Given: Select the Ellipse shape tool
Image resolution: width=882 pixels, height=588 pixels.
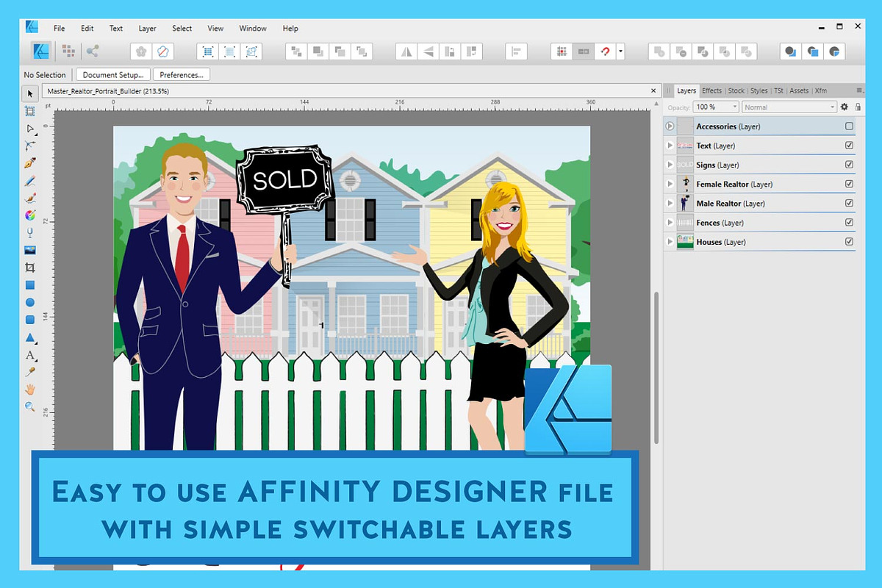Looking at the screenshot, I should click(30, 302).
